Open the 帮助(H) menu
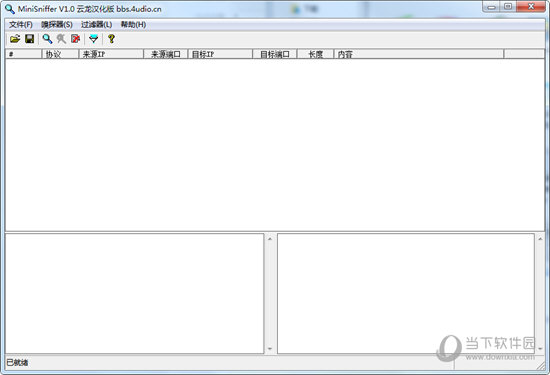 tap(133, 25)
